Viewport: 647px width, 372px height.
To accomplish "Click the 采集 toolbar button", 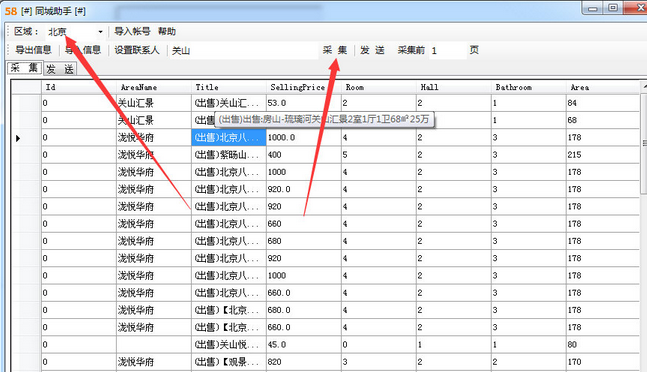I will [x=335, y=50].
